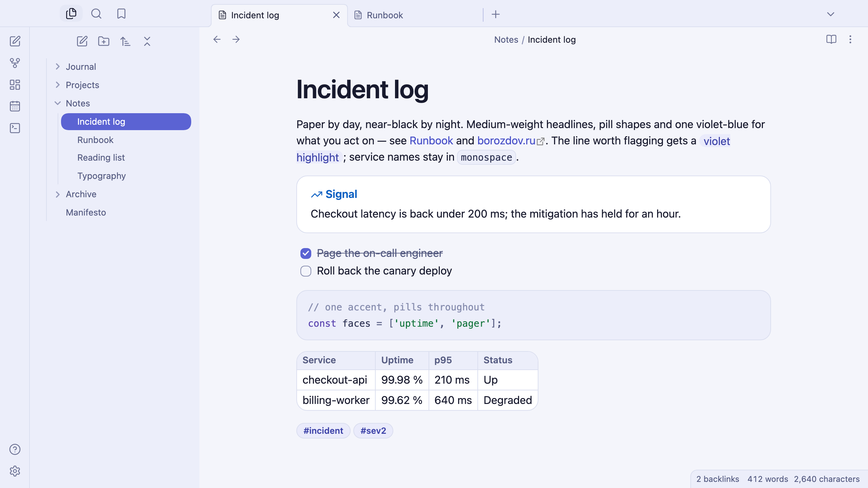Click the #sev2 tag

pos(373,431)
